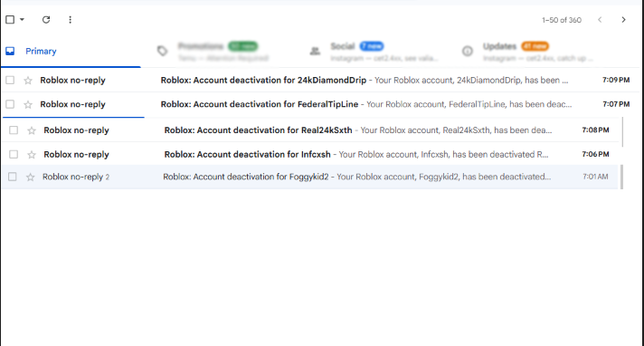
Task: Click the 7:07 PM timestamp
Action: coord(616,104)
